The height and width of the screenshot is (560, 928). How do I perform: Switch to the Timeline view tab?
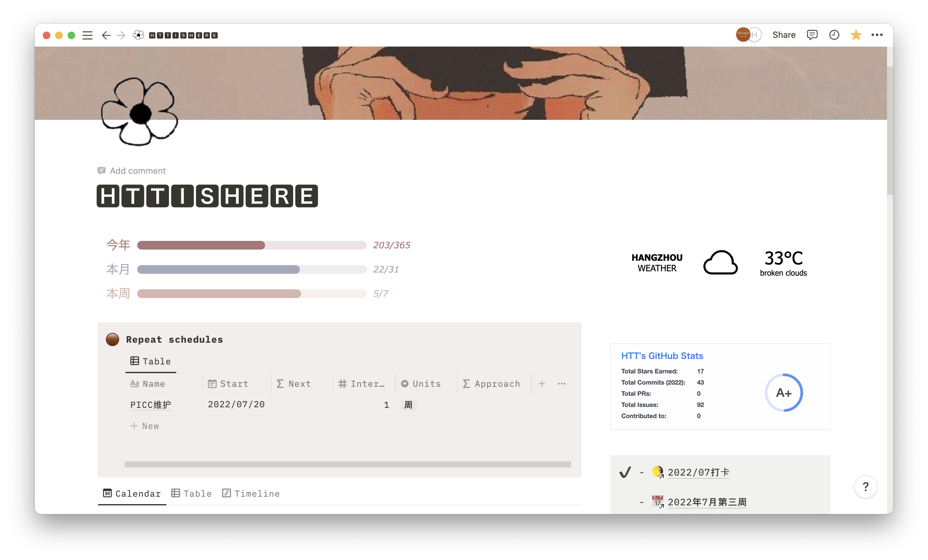(x=251, y=493)
